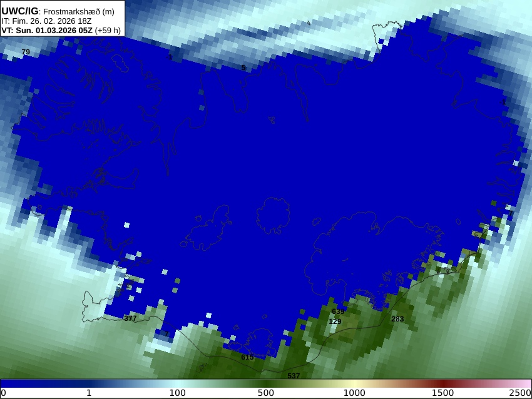Select the IT: Fim. 26. 02. 2026 18Z line
Image resolution: width=532 pixels, height=399 pixels.
point(46,21)
